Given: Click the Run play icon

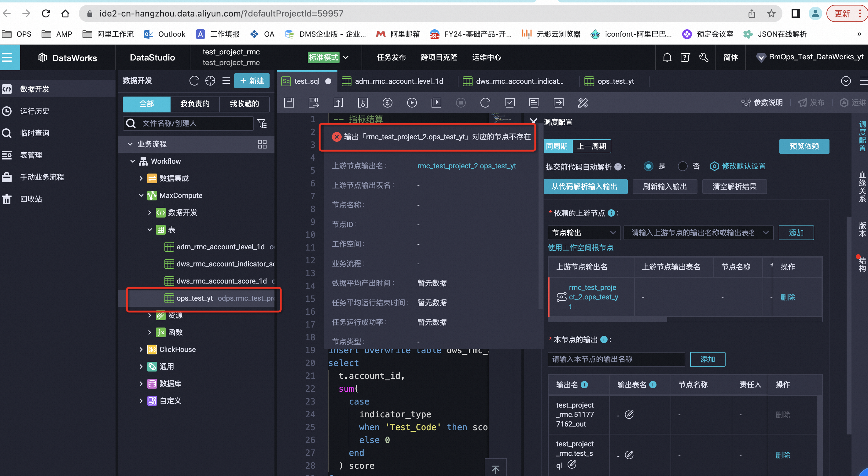Looking at the screenshot, I should (412, 103).
